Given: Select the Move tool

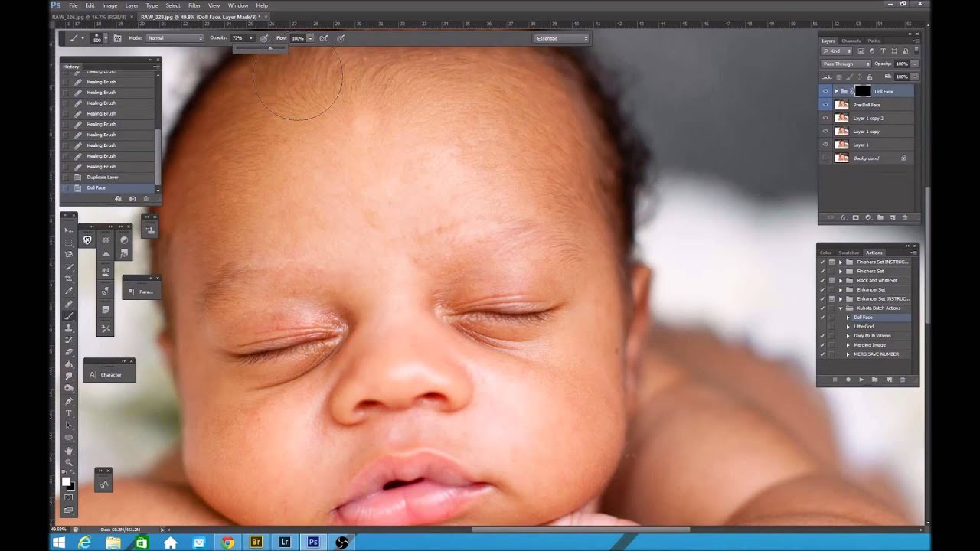Looking at the screenshot, I should (x=69, y=230).
